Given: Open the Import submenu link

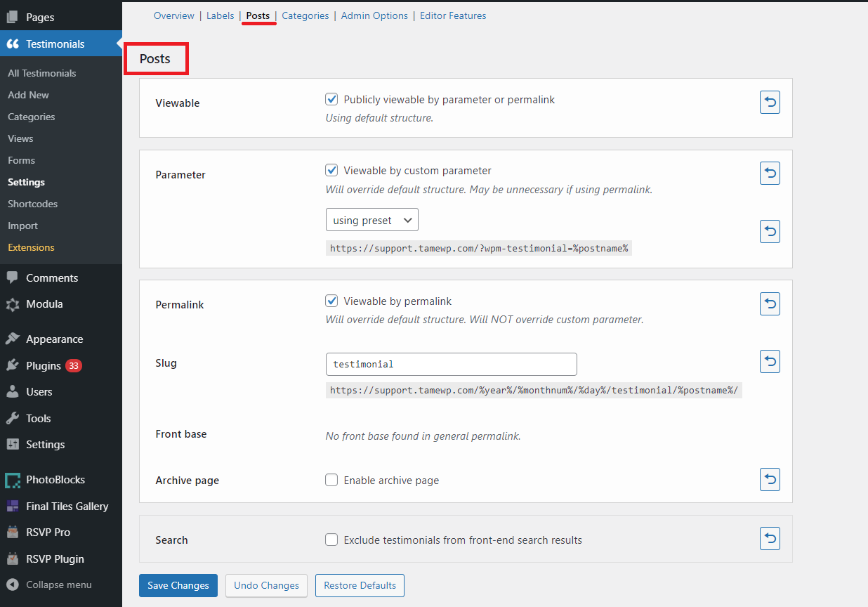Looking at the screenshot, I should pyautogui.click(x=23, y=226).
